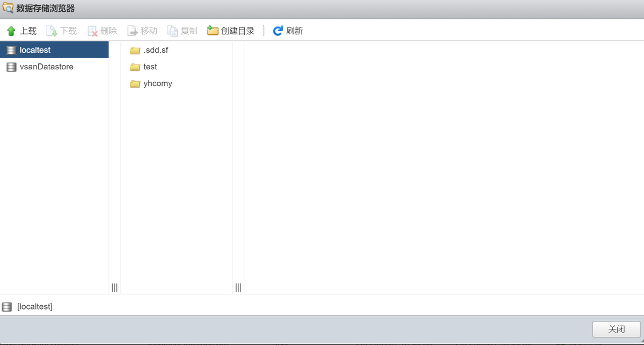Click the 数据存储浏览器 window title
Viewport: 644px width, 345px height.
tap(46, 9)
